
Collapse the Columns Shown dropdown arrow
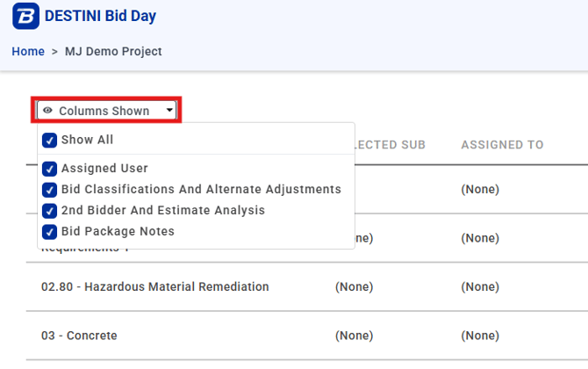[169, 111]
